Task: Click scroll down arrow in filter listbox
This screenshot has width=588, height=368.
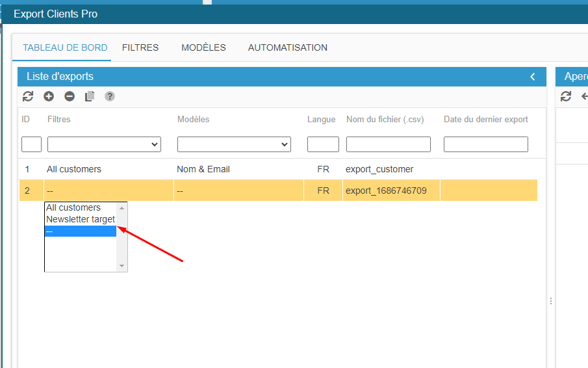Action: pos(121,266)
